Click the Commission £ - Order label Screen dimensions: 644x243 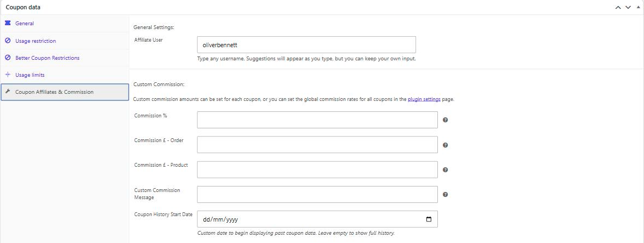[159, 140]
